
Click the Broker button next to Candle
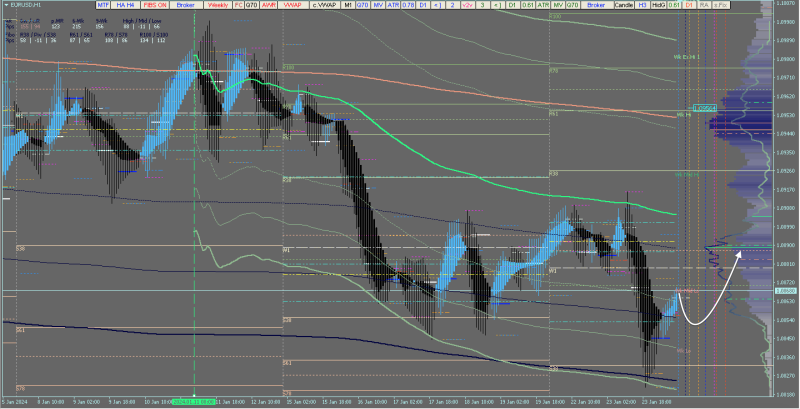(597, 5)
